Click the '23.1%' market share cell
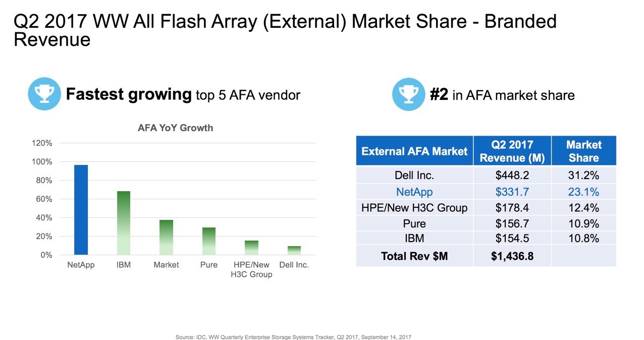 [584, 192]
